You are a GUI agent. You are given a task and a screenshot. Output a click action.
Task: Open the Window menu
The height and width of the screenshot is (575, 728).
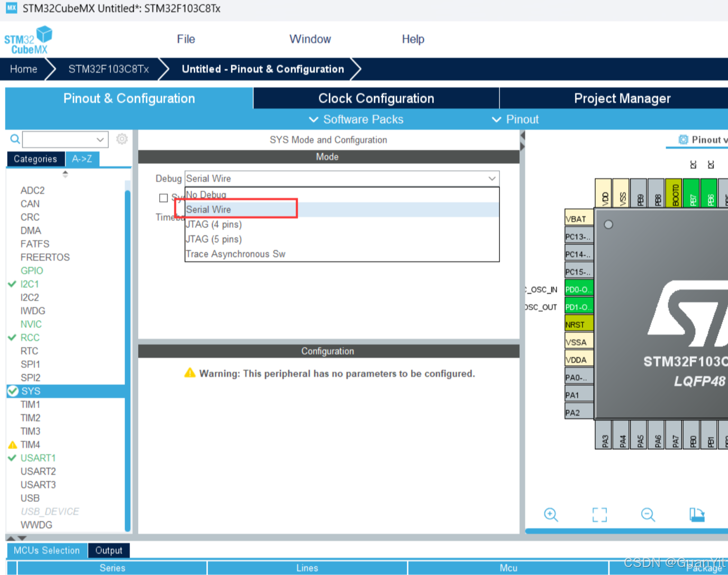point(310,39)
